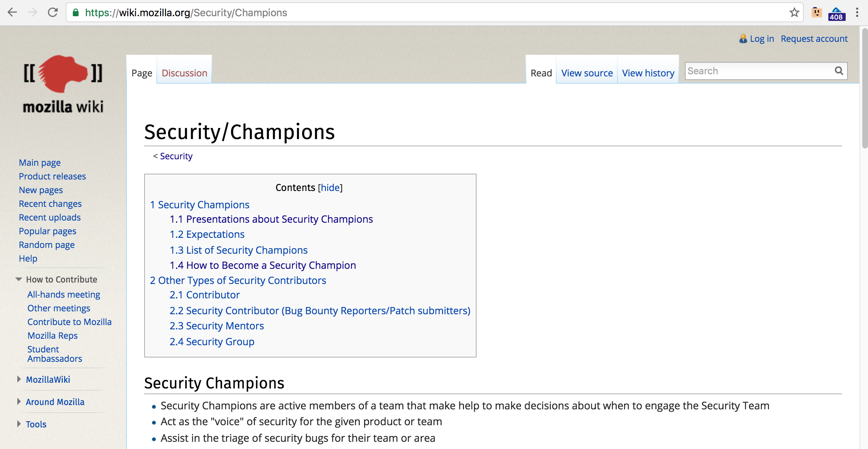The height and width of the screenshot is (449, 868).
Task: Click the search magnifier icon
Action: click(839, 71)
